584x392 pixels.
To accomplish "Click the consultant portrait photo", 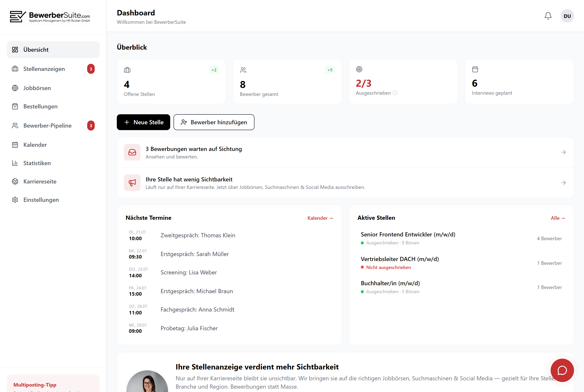I will pos(147,381).
